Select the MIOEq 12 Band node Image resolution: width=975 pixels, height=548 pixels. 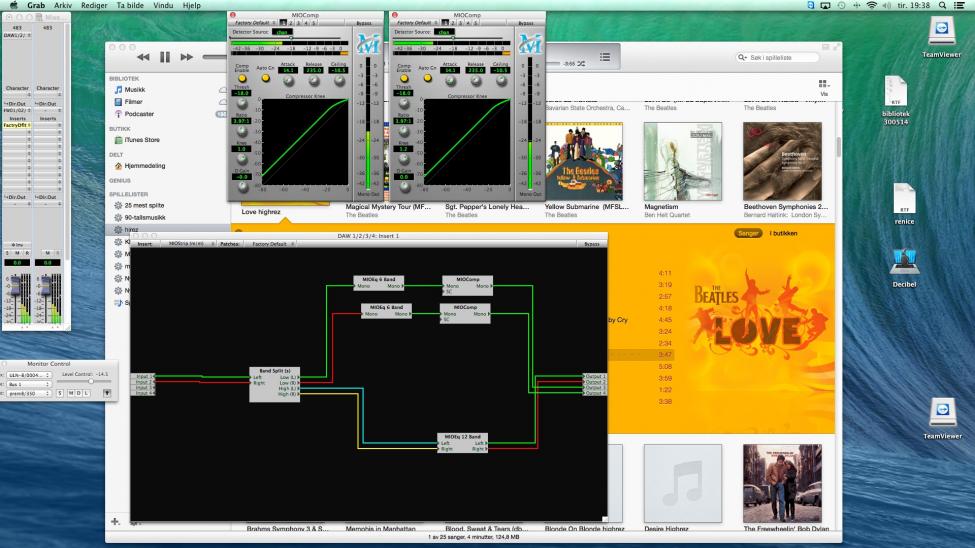pyautogui.click(x=462, y=443)
